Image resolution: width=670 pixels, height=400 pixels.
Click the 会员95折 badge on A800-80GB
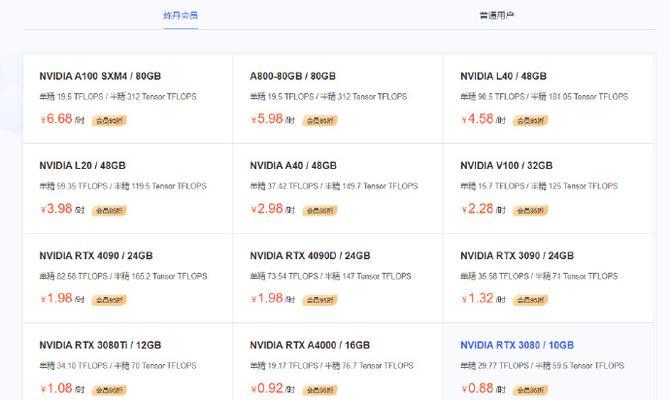click(320, 121)
